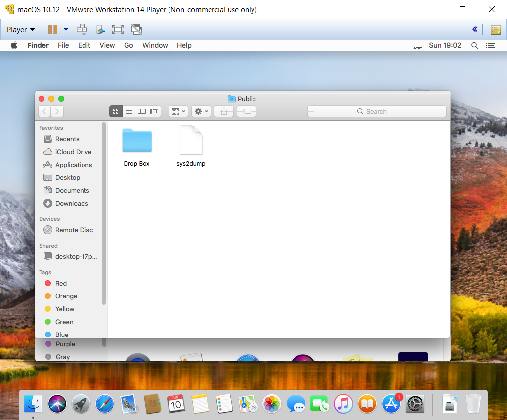Enter VMware full screen mode

[118, 30]
